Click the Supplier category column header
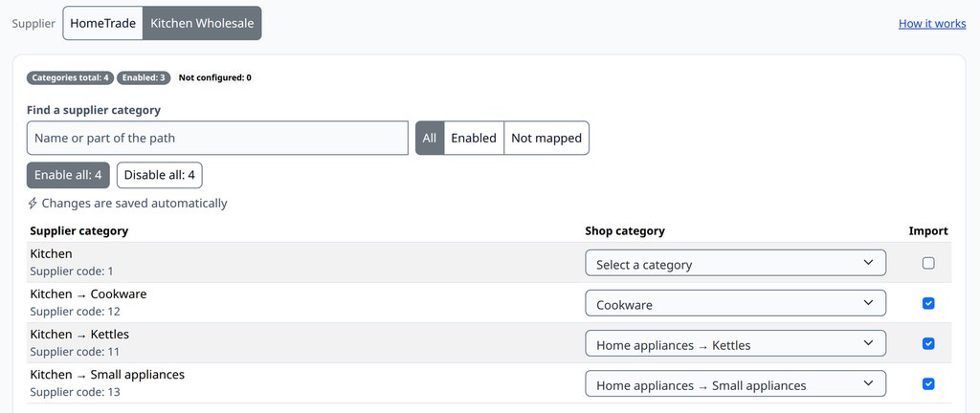 [78, 230]
